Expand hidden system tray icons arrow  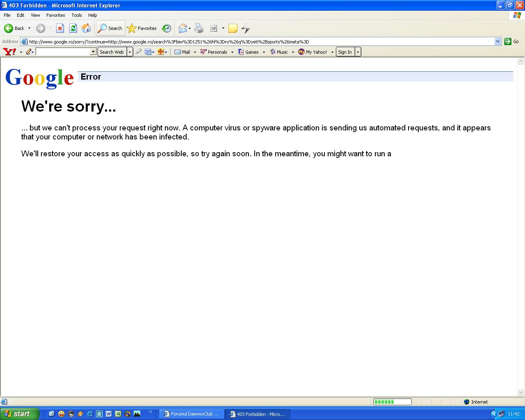click(x=494, y=414)
